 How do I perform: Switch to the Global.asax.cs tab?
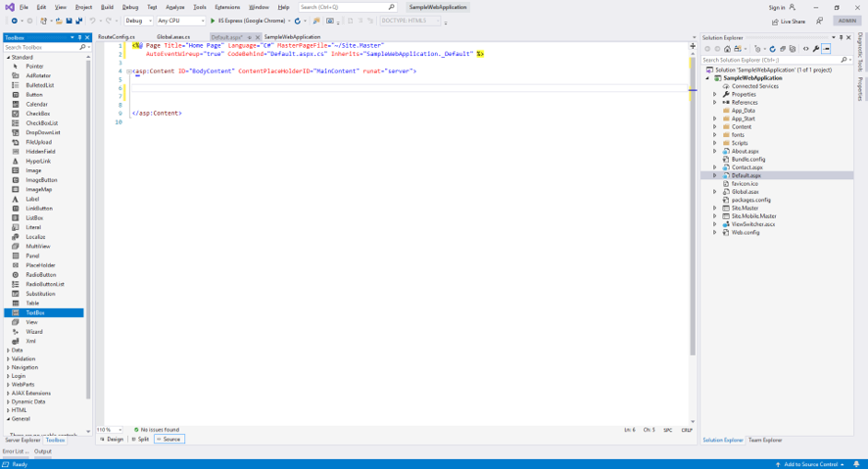pyautogui.click(x=173, y=37)
